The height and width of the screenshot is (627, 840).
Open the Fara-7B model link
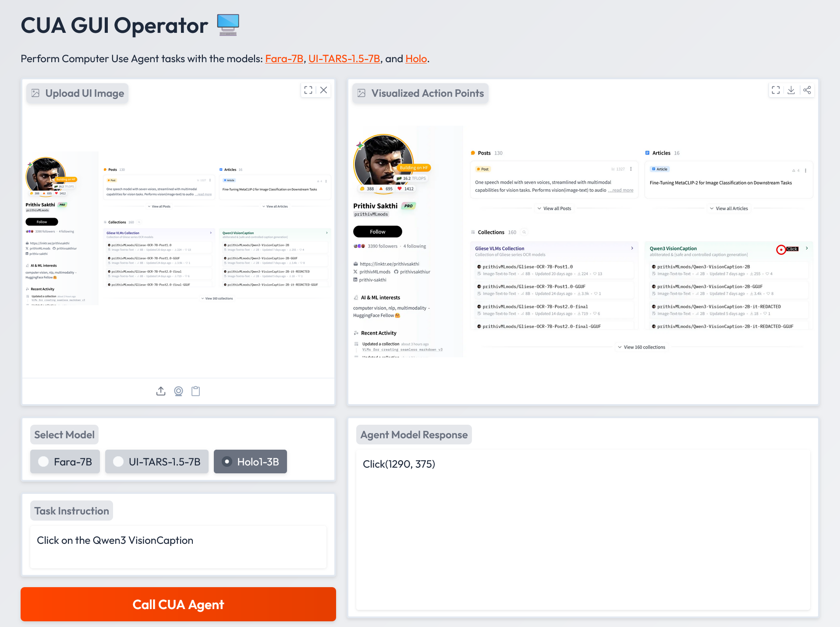pyautogui.click(x=284, y=59)
